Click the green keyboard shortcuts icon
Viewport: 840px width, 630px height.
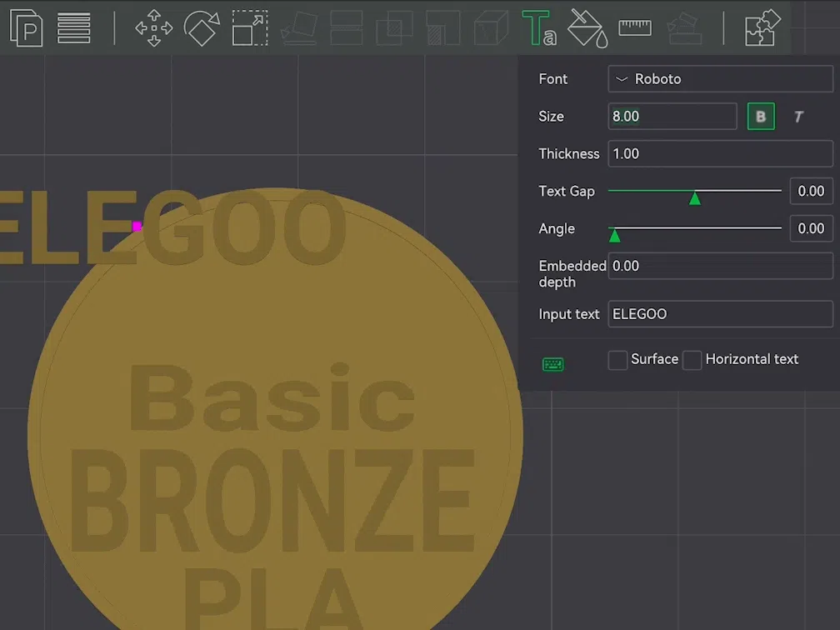[552, 364]
